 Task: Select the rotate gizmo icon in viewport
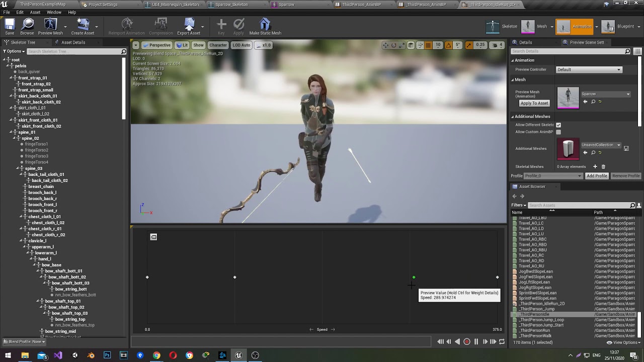[394, 45]
